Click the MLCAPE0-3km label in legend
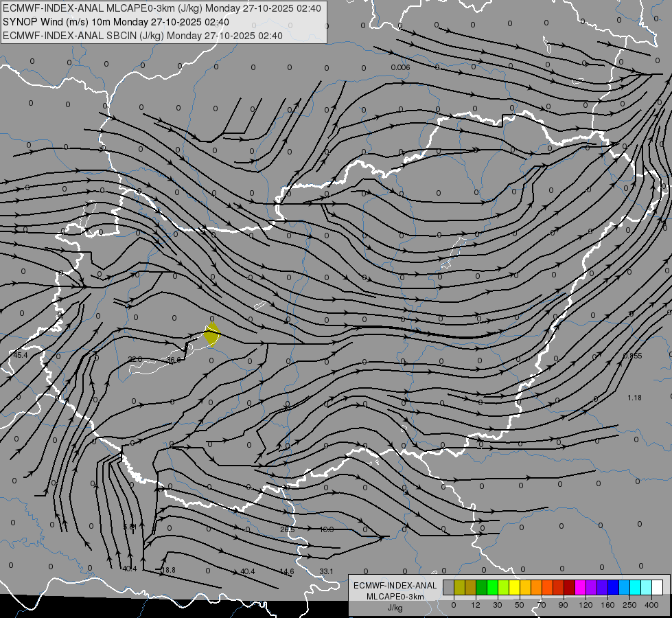 tap(395, 597)
